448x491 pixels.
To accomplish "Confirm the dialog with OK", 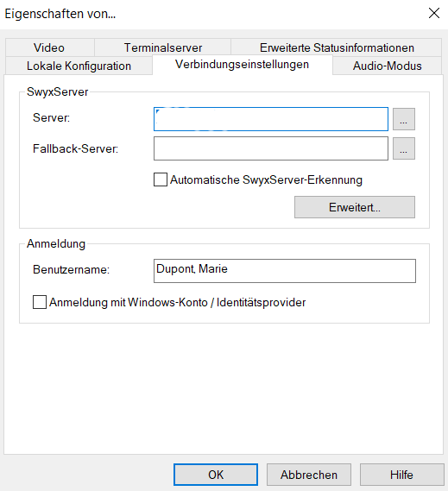I will [x=216, y=475].
